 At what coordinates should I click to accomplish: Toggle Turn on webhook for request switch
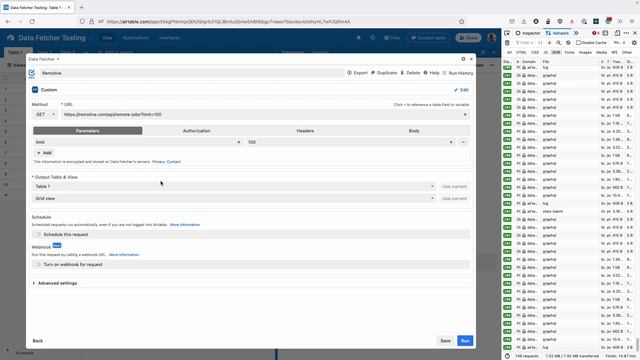(x=37, y=264)
